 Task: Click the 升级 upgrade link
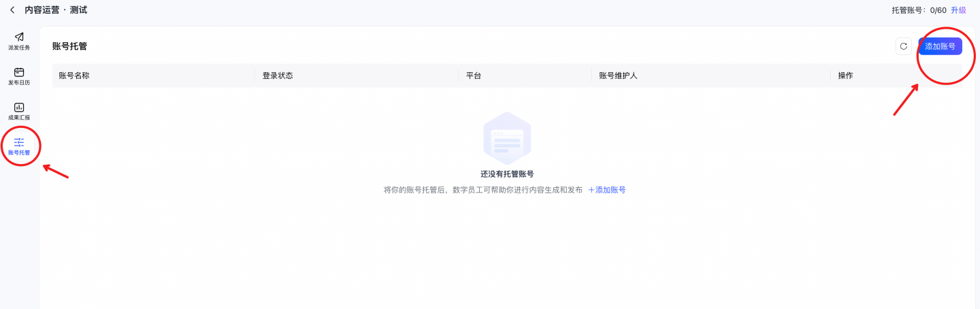click(958, 10)
